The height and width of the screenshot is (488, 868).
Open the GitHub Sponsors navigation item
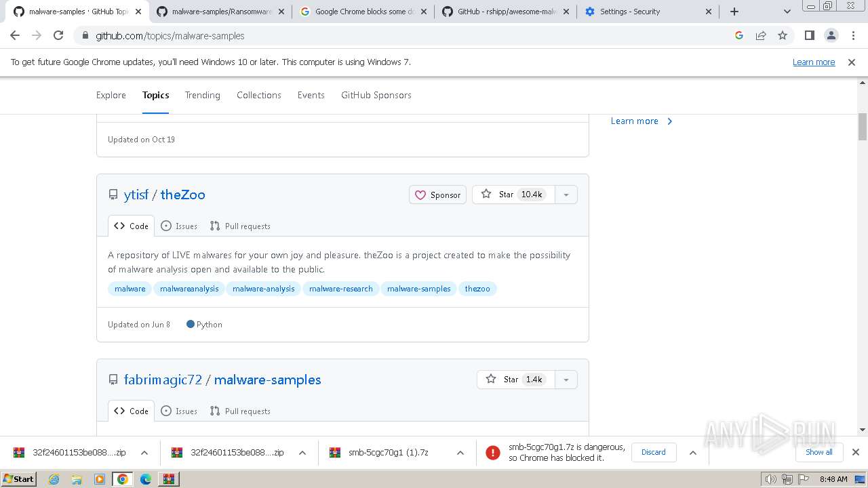(376, 95)
